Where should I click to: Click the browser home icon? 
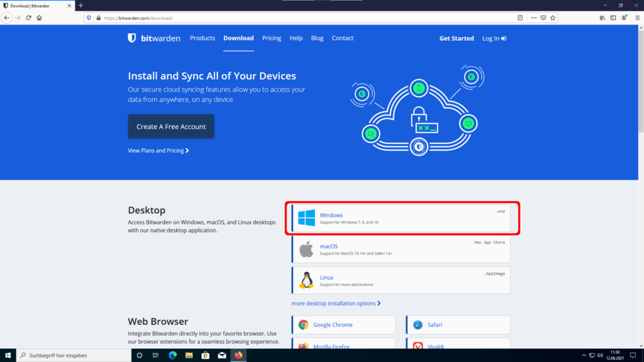pos(40,18)
